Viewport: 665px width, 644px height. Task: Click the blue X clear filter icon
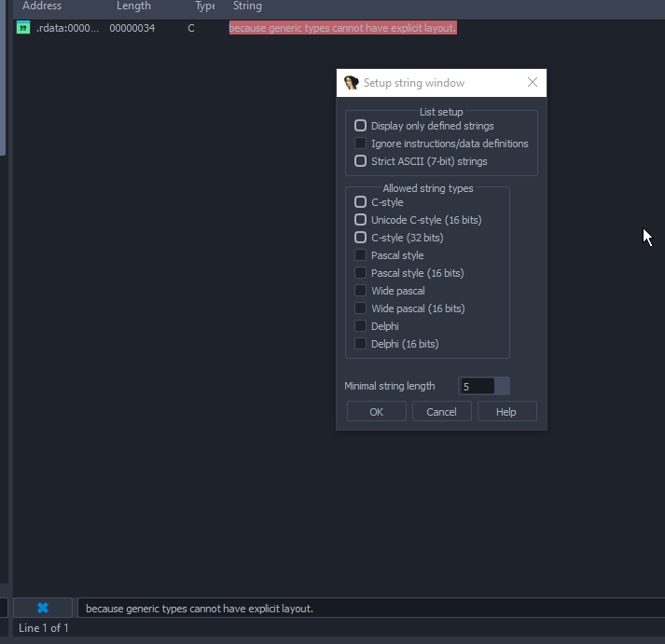(x=43, y=608)
